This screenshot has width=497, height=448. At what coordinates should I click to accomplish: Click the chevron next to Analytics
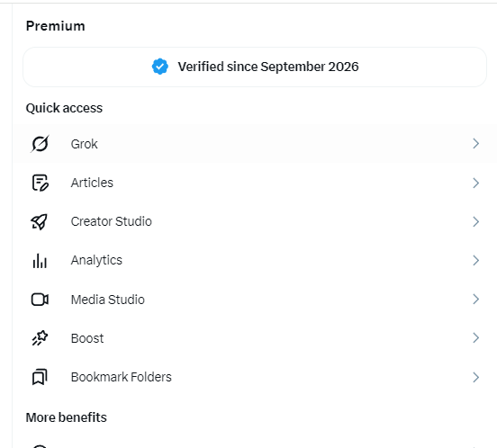pos(475,260)
